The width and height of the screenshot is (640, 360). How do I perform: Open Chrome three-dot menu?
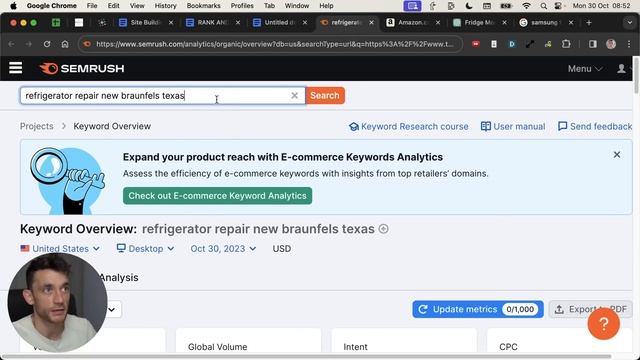pos(629,44)
